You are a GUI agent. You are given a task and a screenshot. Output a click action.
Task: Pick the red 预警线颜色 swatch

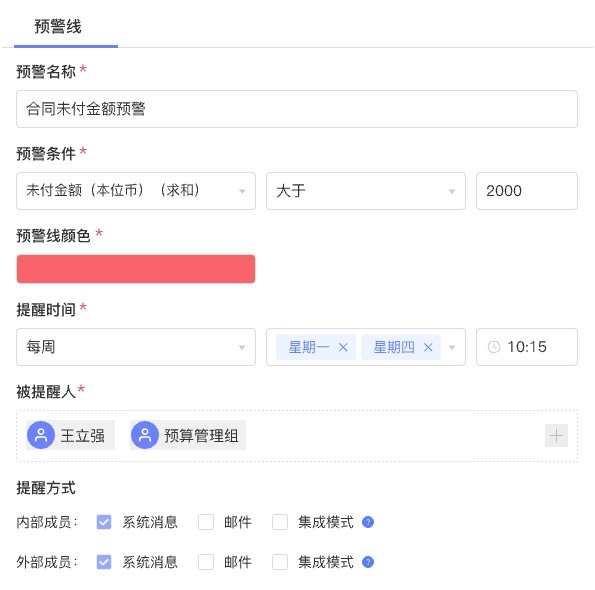point(136,269)
